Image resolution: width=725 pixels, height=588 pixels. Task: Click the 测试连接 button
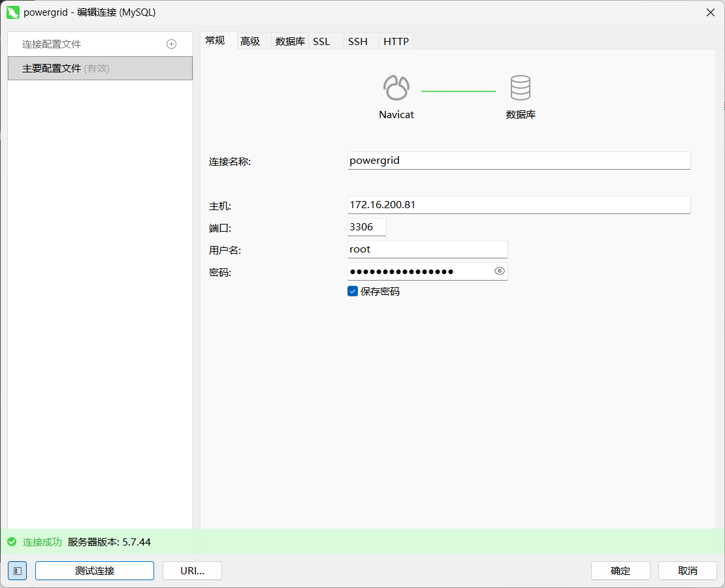click(95, 570)
